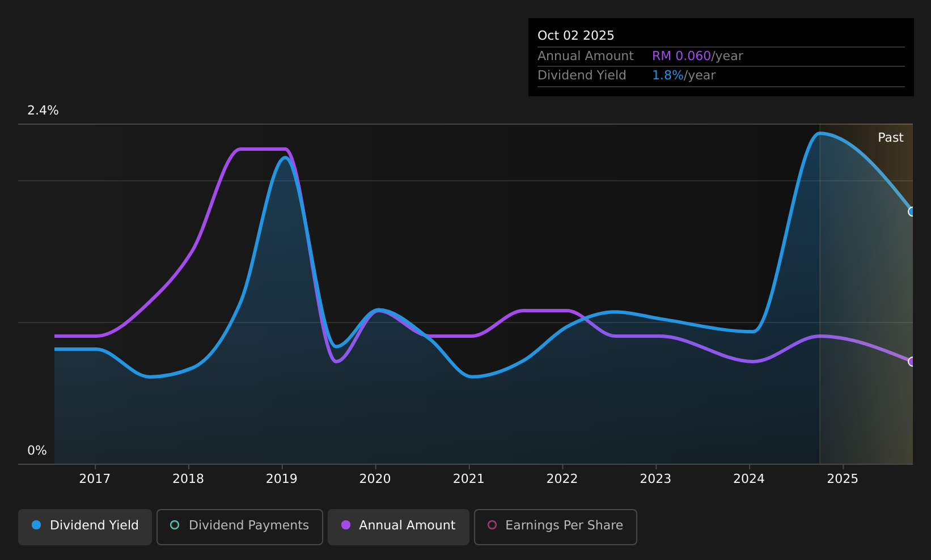This screenshot has height=560, width=931.
Task: Click the pink Earnings Per Share circle
Action: point(492,525)
